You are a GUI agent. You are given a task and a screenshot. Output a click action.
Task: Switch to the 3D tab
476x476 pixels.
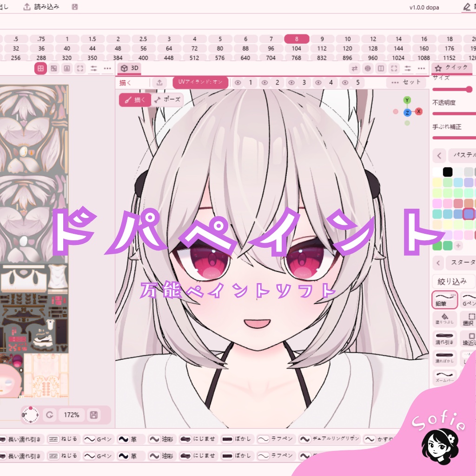pyautogui.click(x=130, y=68)
